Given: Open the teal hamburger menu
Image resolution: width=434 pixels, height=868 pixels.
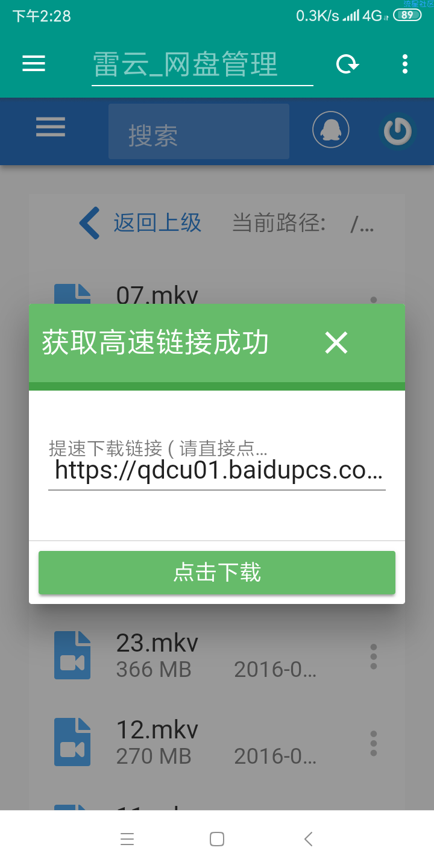Looking at the screenshot, I should coord(34,64).
